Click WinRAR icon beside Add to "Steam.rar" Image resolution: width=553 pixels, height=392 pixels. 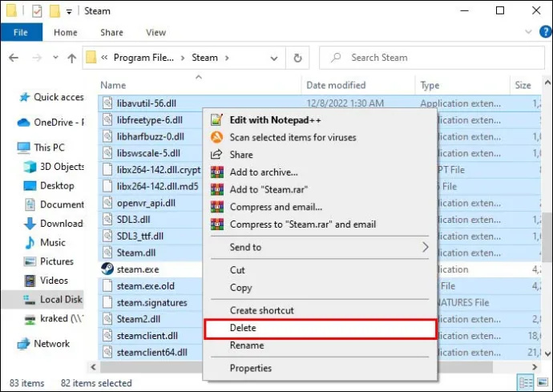(217, 189)
